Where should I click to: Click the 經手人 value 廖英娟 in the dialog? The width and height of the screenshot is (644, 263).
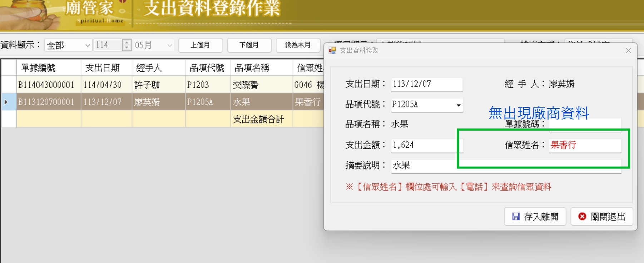[x=562, y=84]
